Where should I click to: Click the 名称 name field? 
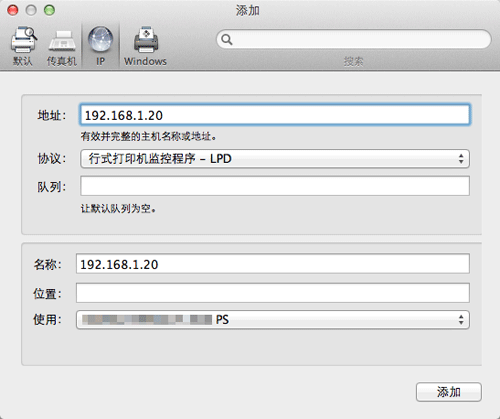[x=273, y=264]
